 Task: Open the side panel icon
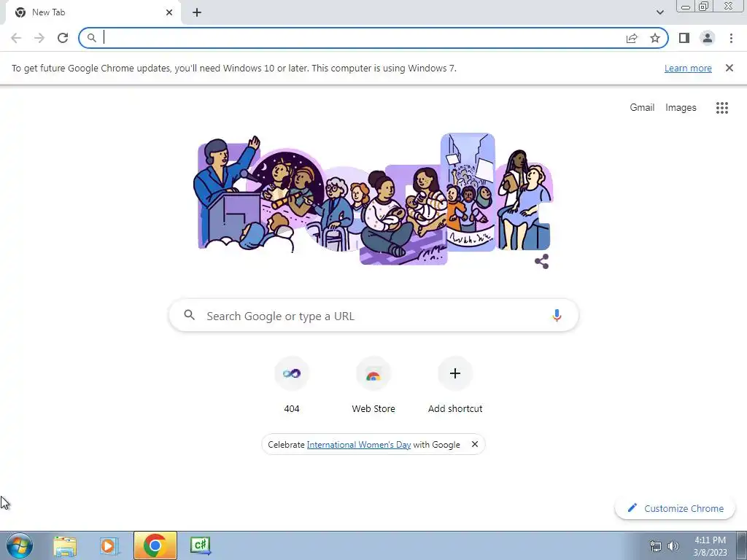click(684, 38)
